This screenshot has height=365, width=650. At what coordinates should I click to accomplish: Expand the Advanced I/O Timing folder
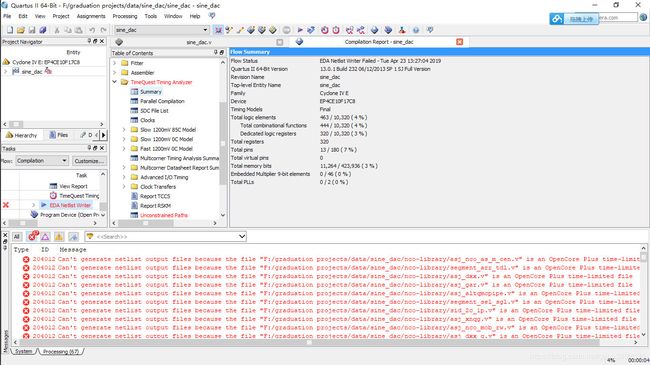coord(124,177)
